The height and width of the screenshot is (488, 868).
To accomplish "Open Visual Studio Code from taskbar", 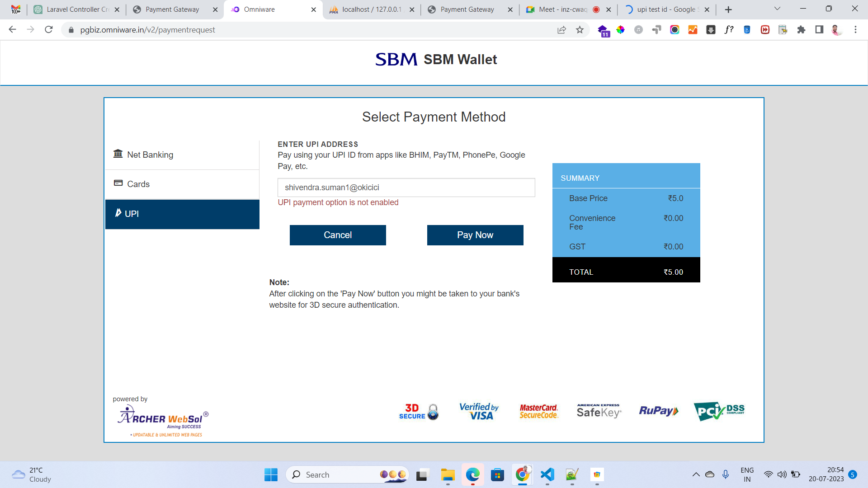I will pyautogui.click(x=547, y=475).
